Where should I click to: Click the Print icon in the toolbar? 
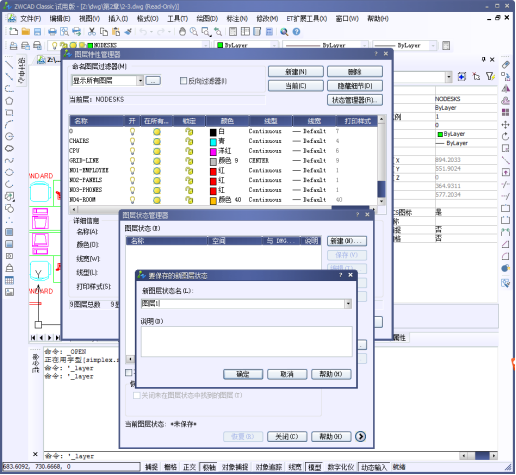[52, 32]
